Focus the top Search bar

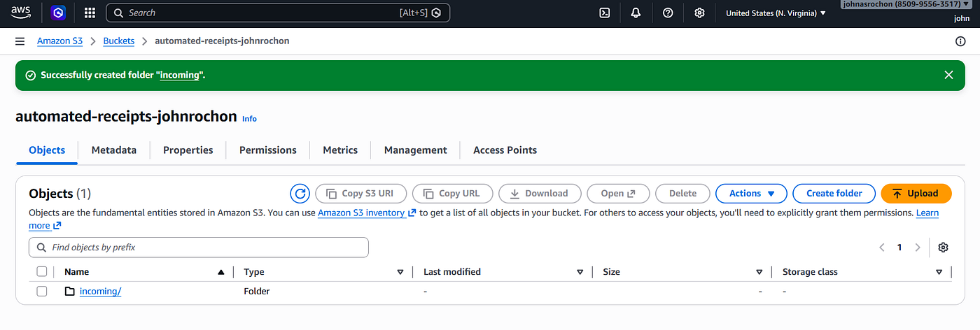coord(278,13)
